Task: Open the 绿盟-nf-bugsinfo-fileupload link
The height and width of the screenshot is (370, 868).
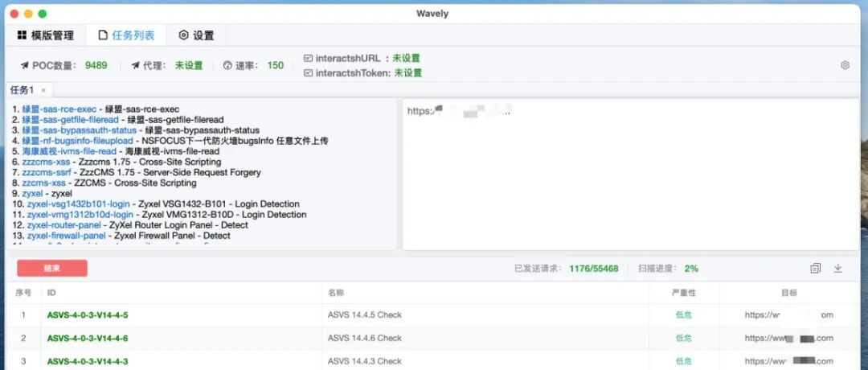Action: click(x=77, y=141)
